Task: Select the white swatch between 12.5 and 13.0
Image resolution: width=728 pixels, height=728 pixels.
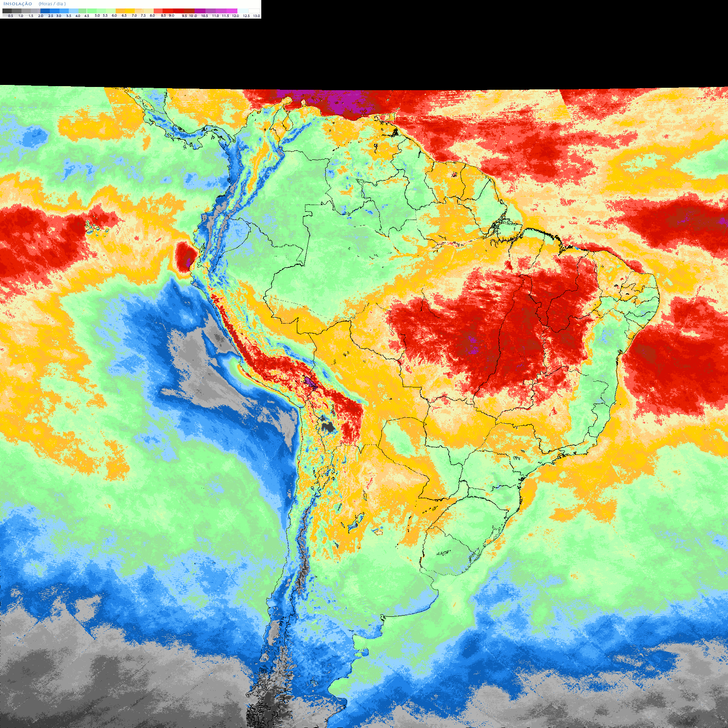Action: click(254, 11)
